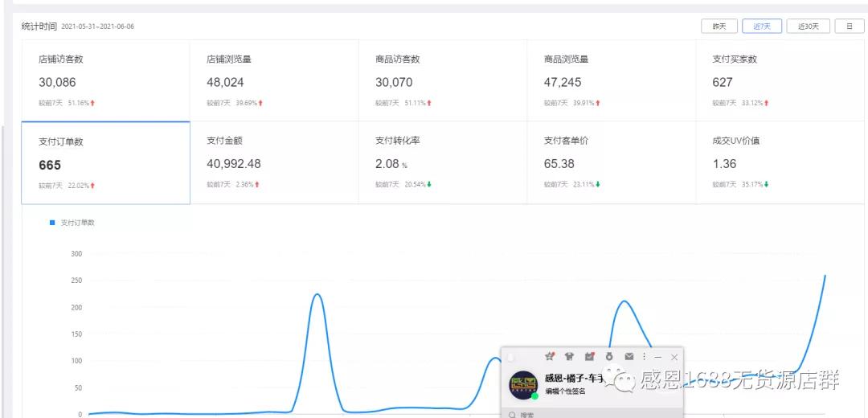Viewport: 868px width, 418px height.
Task: Click the date range 2021-05-31~2021-06-06
Action: 97,27
